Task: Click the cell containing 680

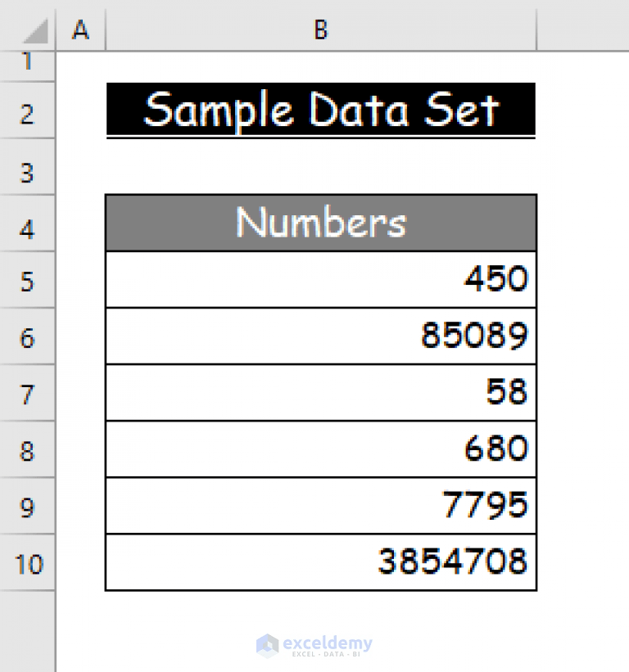Action: click(x=319, y=448)
